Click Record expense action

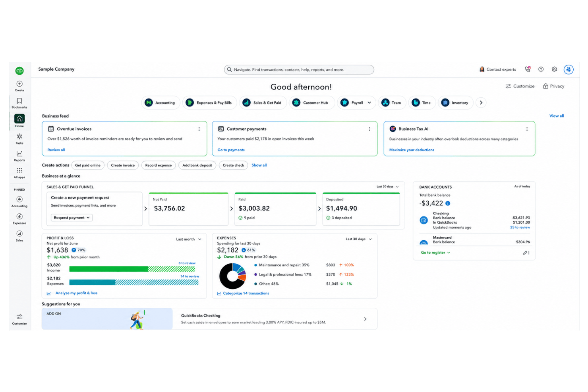[x=159, y=165]
